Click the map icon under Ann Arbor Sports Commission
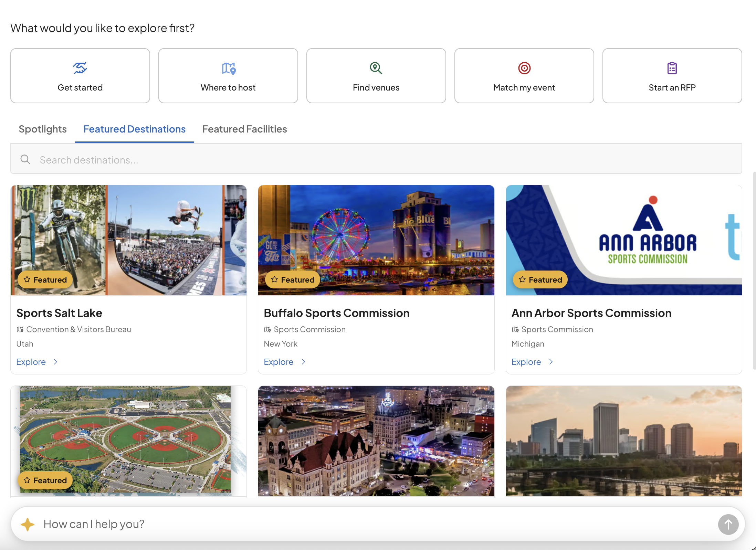Viewport: 756px width, 550px height. point(515,329)
